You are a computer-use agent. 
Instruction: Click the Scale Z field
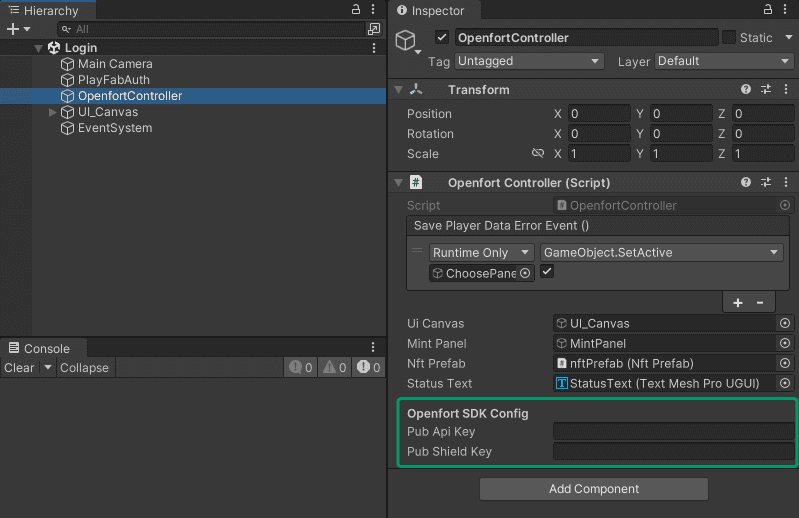(763, 153)
